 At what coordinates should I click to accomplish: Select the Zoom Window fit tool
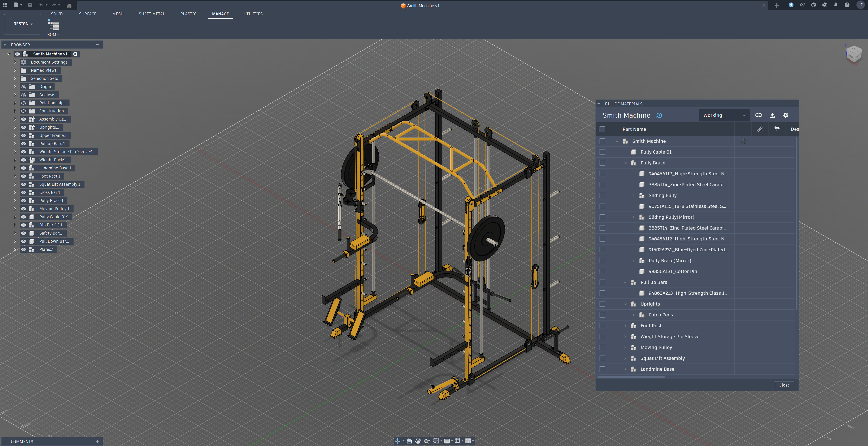click(x=435, y=441)
